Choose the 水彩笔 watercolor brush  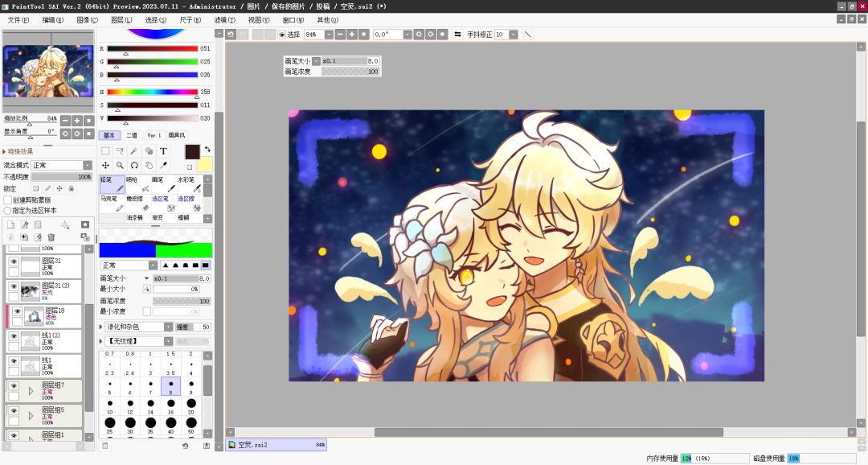pyautogui.click(x=190, y=184)
